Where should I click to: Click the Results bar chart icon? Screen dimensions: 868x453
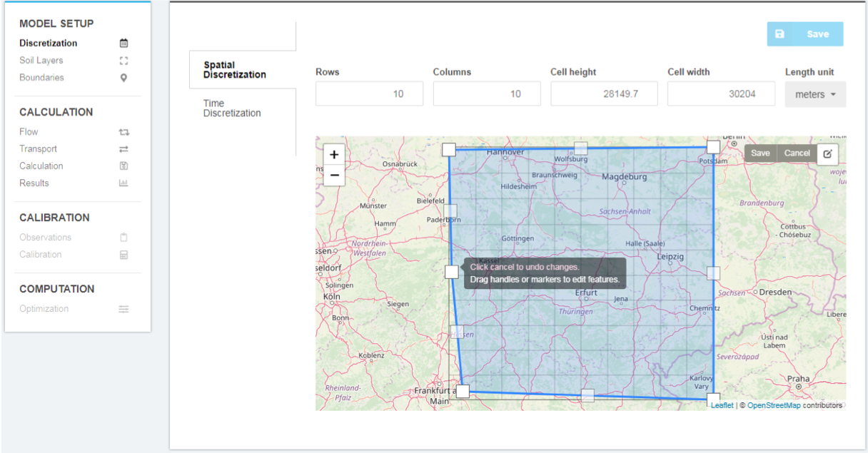click(x=123, y=183)
